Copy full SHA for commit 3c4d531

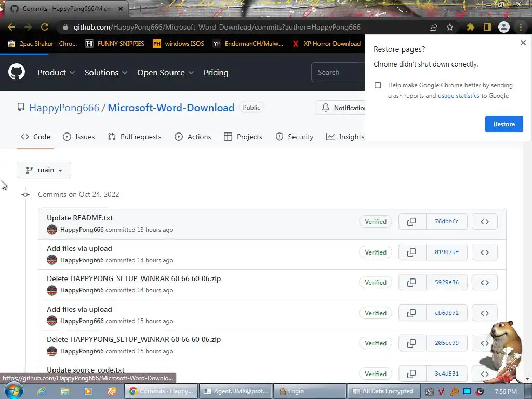click(x=411, y=374)
